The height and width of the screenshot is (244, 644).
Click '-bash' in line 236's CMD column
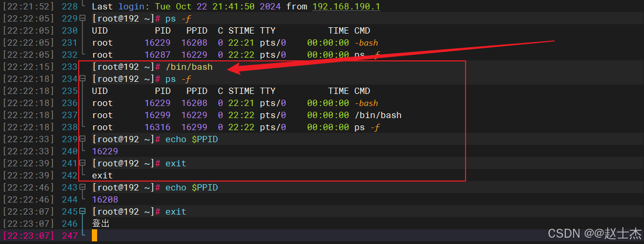pos(366,103)
